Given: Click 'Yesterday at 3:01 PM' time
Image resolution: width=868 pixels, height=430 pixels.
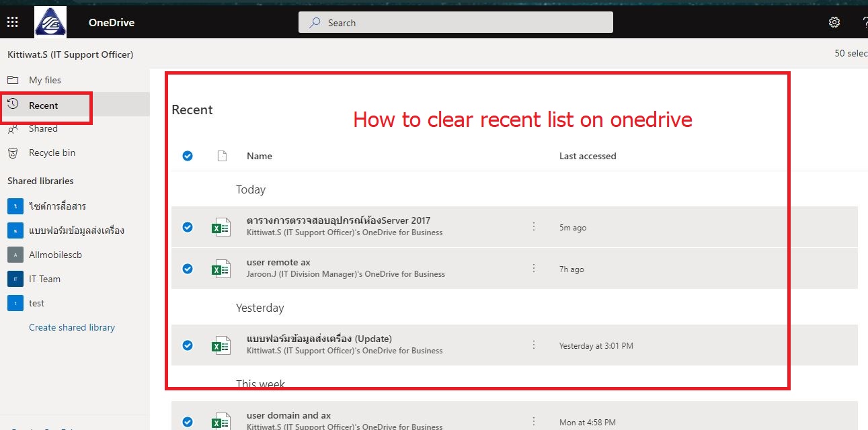Looking at the screenshot, I should (596, 346).
